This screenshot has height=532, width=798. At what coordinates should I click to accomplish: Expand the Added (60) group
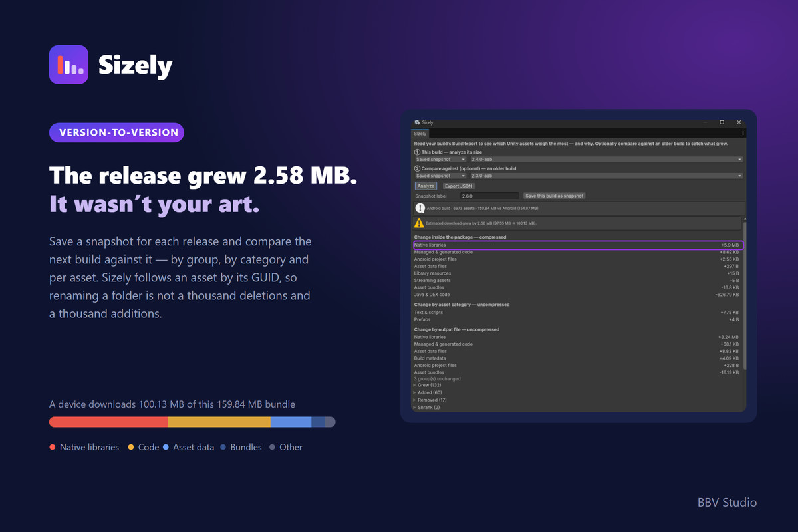tap(427, 393)
